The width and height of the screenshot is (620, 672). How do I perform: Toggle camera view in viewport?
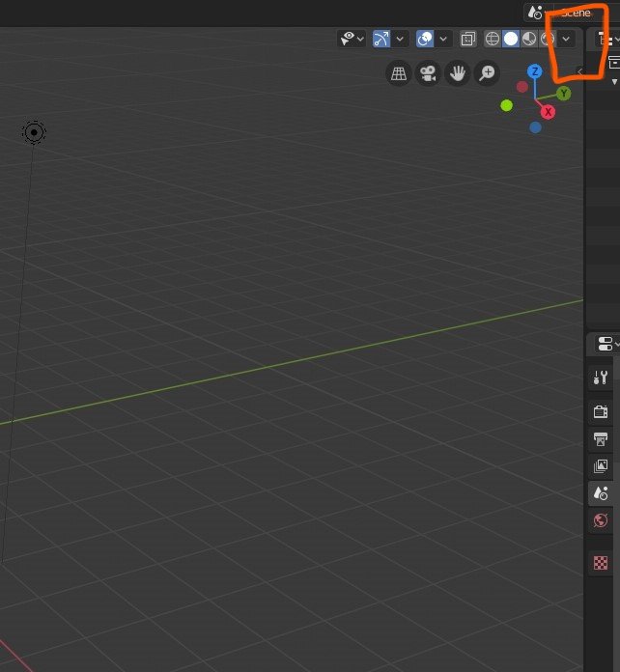(427, 73)
